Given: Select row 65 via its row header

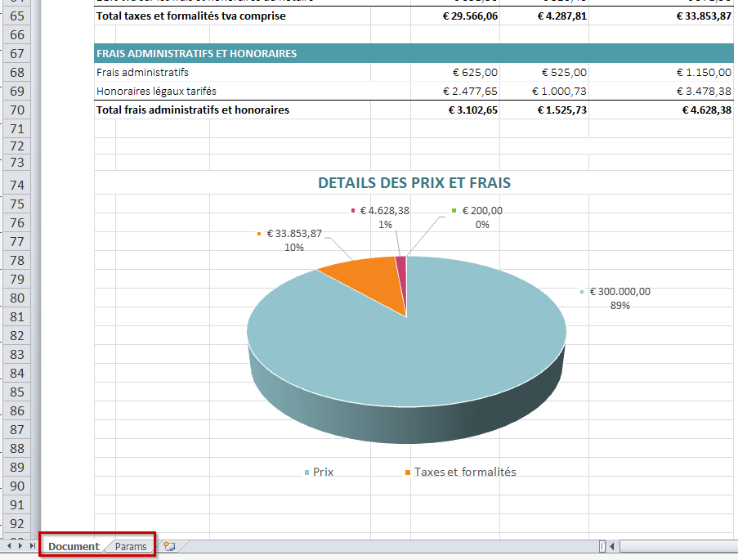Looking at the screenshot, I should 17,16.
